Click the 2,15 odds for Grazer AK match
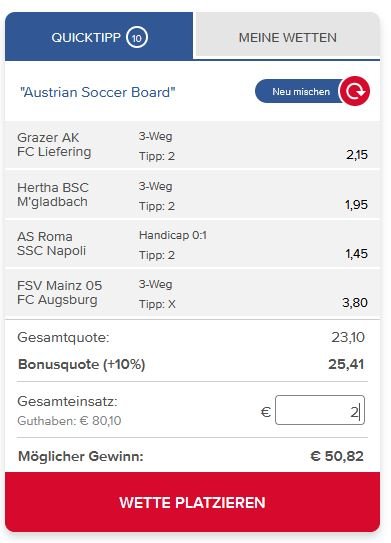The image size is (391, 543). [x=357, y=155]
